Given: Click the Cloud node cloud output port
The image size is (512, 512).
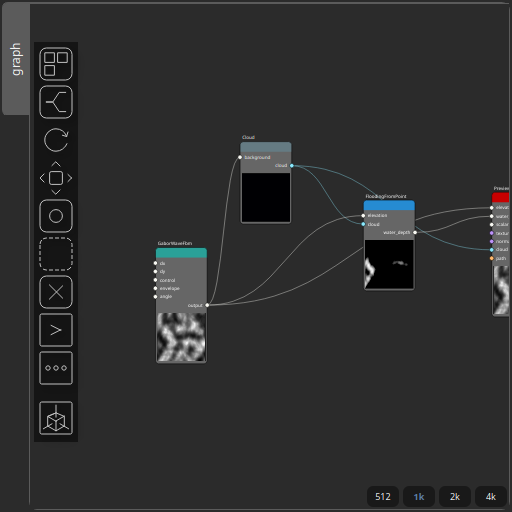Looking at the screenshot, I should point(292,166).
